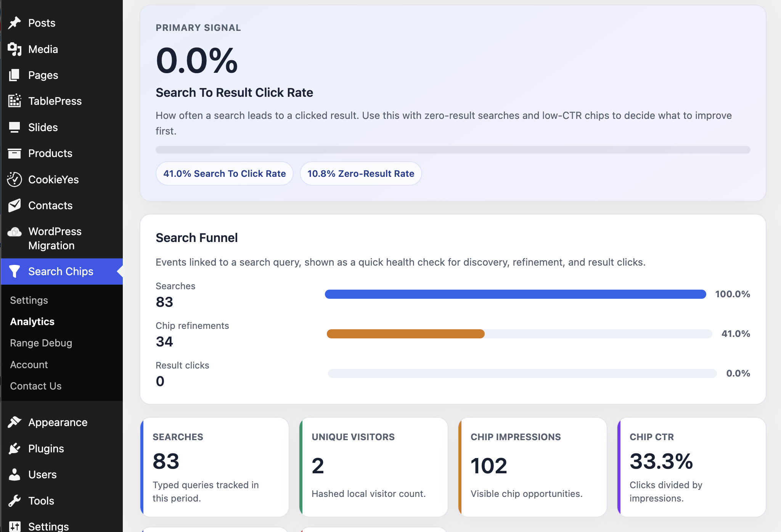Click the Appearance paintbrush icon
The height and width of the screenshot is (532, 781).
point(14,422)
